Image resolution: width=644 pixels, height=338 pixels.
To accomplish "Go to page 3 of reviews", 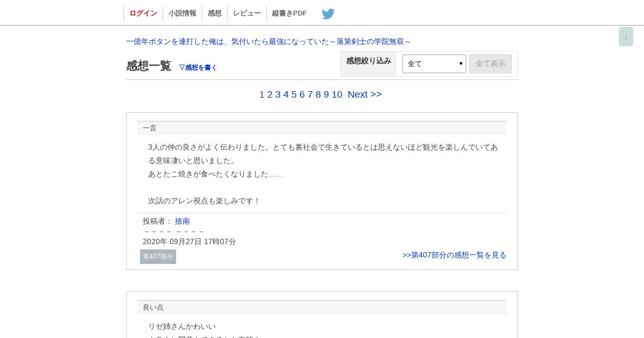I will coord(278,94).
